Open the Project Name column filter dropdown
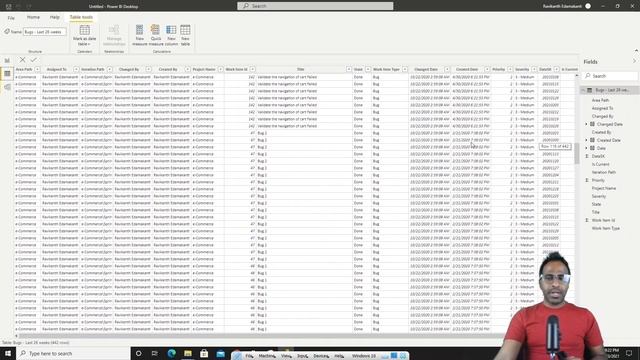Viewport: 640px width, 360px height. coord(220,69)
